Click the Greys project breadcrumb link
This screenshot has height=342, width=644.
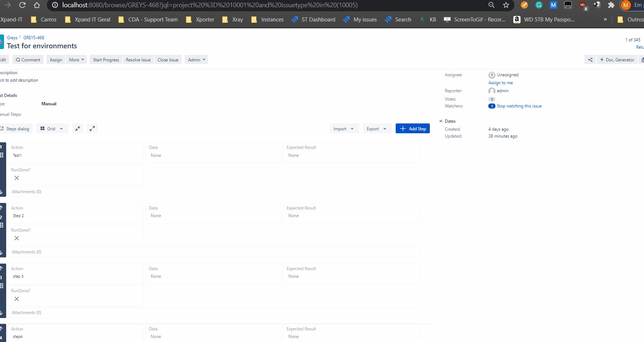click(12, 38)
